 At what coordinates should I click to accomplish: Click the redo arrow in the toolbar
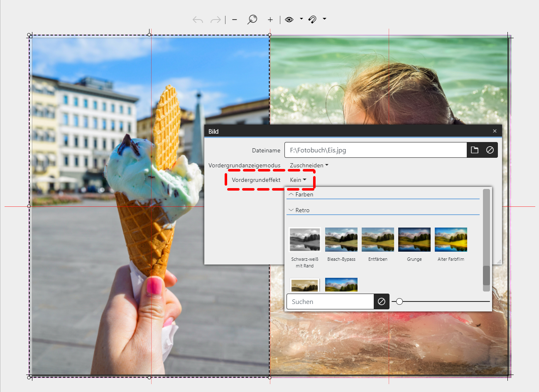pos(216,20)
